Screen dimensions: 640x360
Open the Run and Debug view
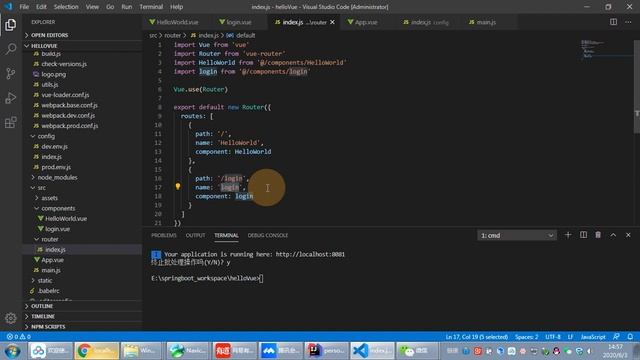click(x=11, y=98)
